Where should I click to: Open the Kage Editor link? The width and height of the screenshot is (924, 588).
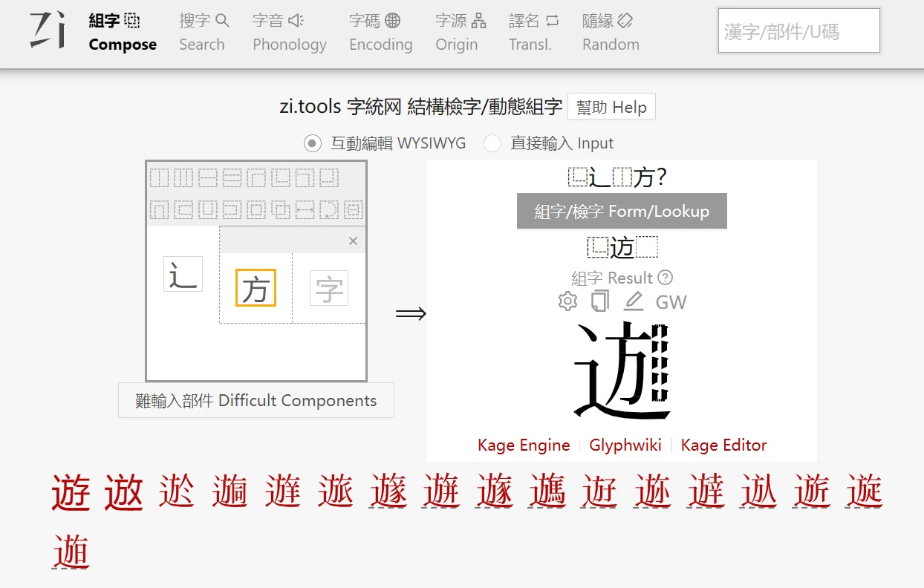723,445
